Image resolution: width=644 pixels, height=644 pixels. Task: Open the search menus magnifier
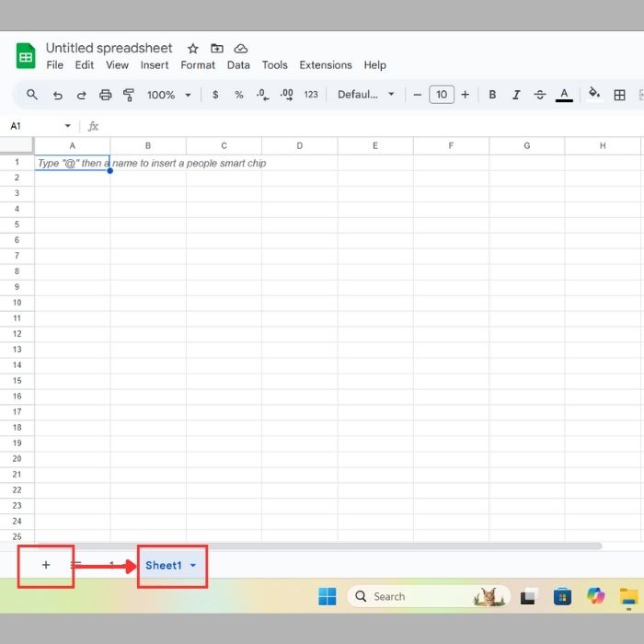click(x=32, y=95)
